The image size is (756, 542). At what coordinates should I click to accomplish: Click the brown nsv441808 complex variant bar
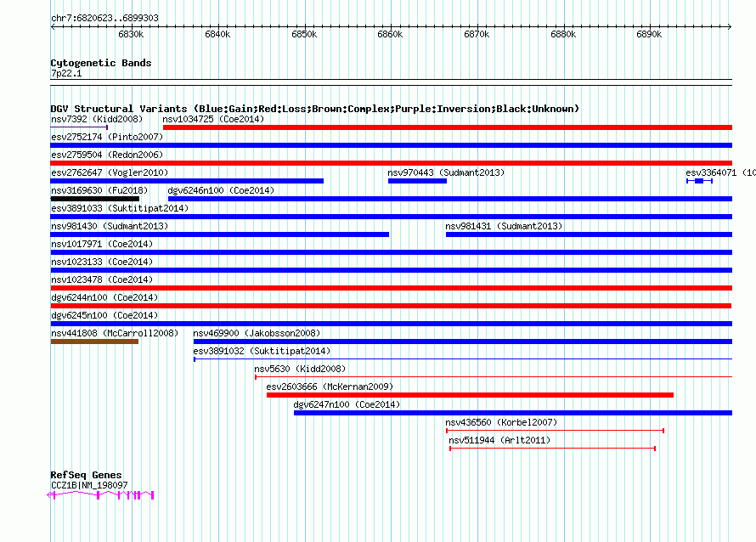point(94,342)
